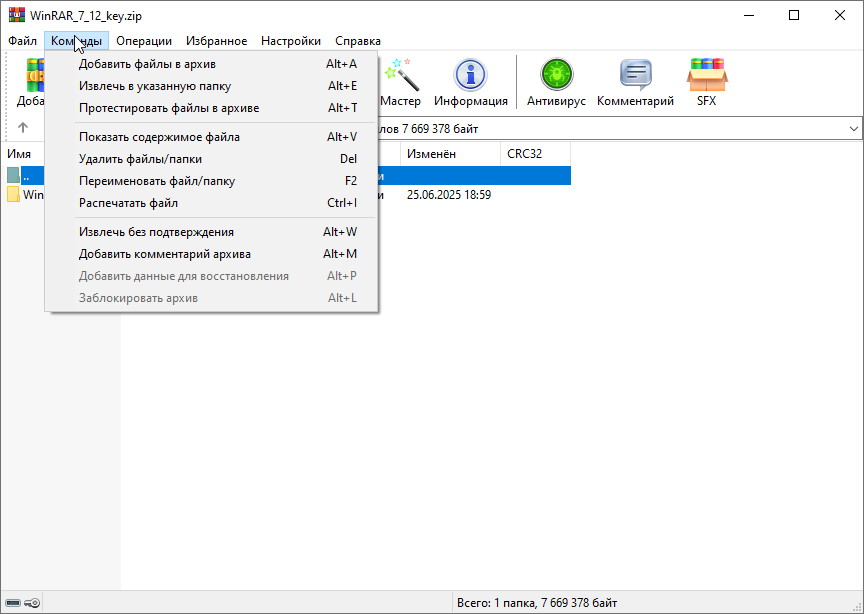Choose 'Переименовать файл/папку'
Viewport: 864px width, 614px height.
(212, 181)
